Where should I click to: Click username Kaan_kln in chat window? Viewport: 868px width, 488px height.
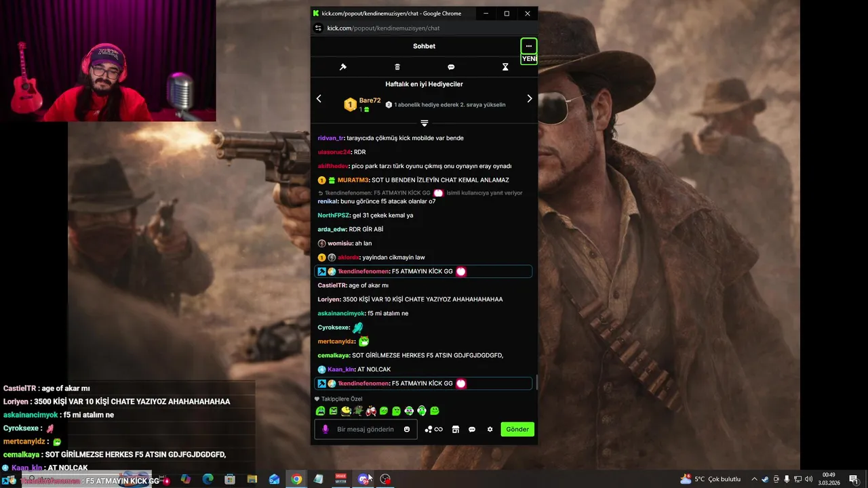coord(341,369)
